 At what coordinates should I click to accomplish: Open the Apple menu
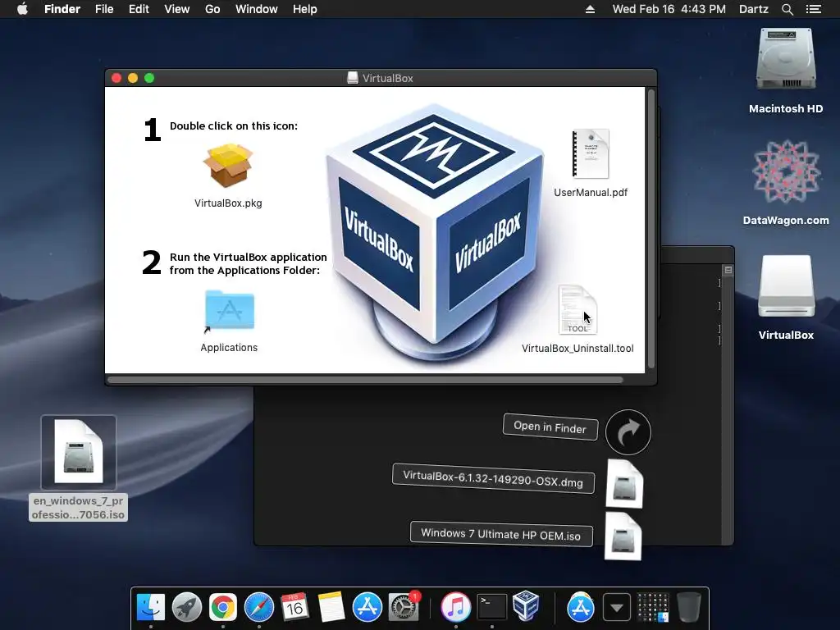click(x=22, y=9)
